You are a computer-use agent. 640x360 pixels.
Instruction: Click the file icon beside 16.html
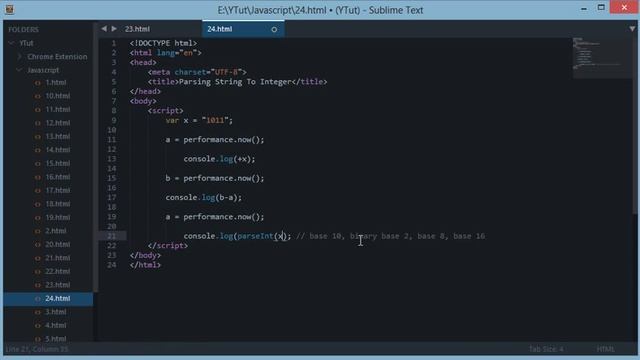[x=38, y=177]
